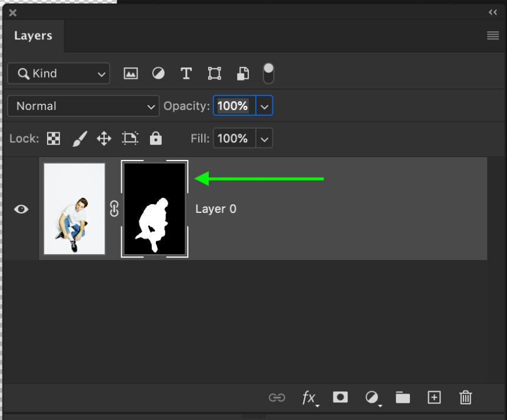Viewport: 507px width, 420px height.
Task: Open the fx layer style menu
Action: pos(309,398)
